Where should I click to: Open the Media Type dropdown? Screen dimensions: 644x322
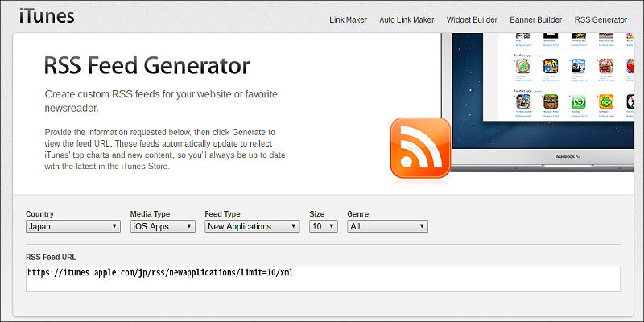(x=163, y=226)
